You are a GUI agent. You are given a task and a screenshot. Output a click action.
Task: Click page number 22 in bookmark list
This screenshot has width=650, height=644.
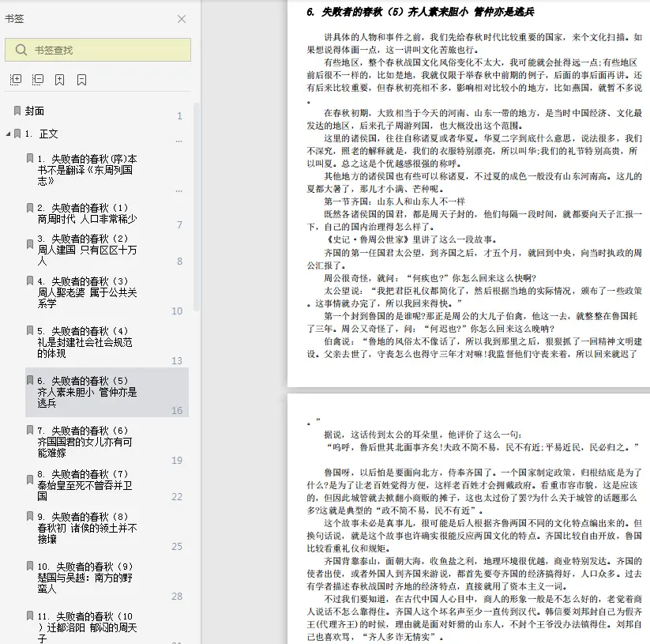[177, 497]
